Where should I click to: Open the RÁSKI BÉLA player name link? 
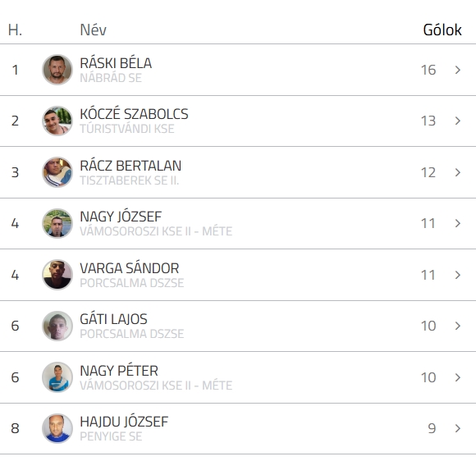[116, 63]
